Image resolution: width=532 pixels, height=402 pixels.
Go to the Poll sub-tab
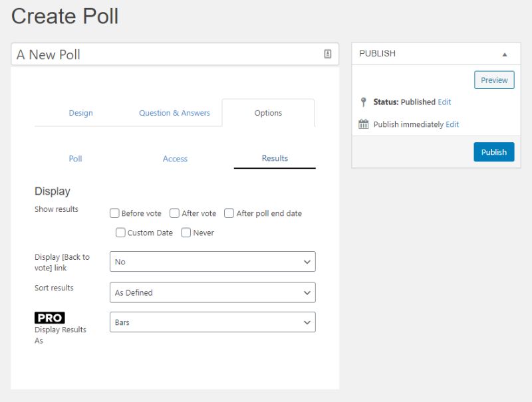(x=75, y=159)
